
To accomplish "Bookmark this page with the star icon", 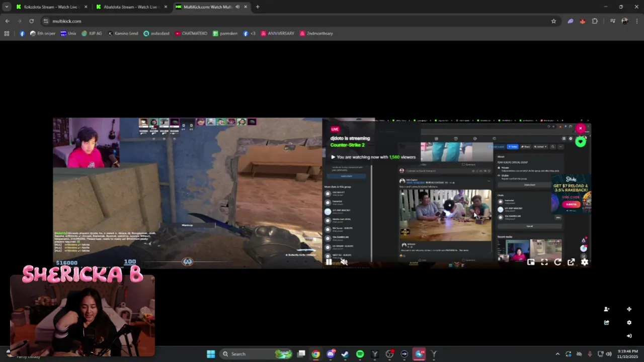I will click(x=553, y=21).
